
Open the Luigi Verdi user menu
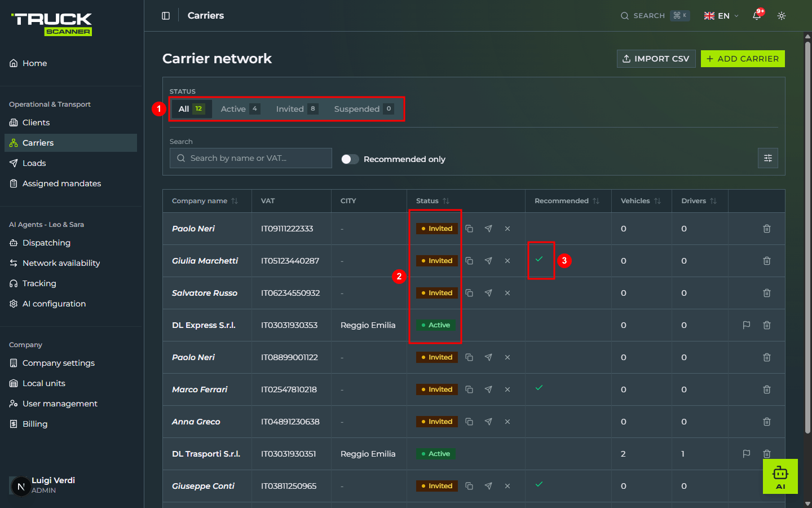pyautogui.click(x=43, y=485)
